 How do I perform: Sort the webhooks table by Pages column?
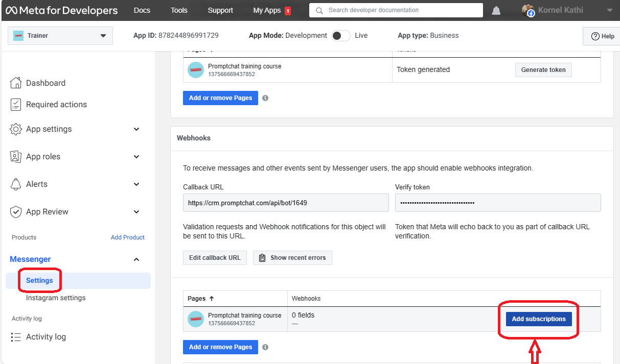pos(200,298)
